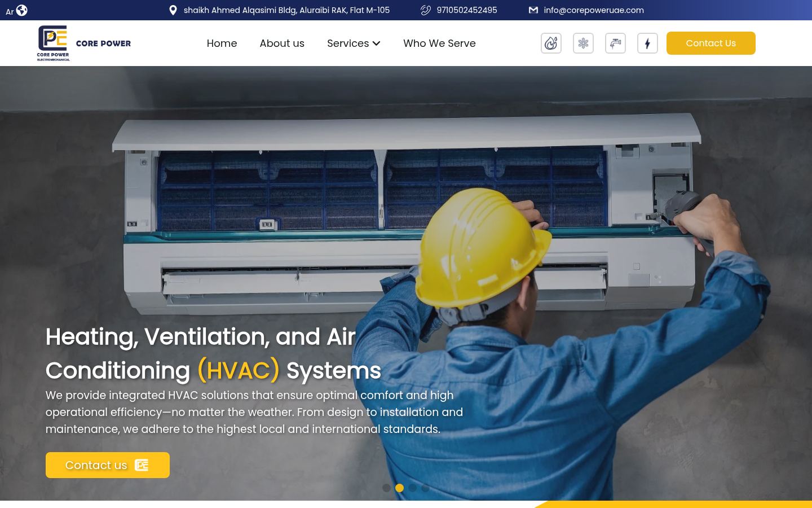
Task: Open the lightning bolt electrical icon
Action: point(647,43)
